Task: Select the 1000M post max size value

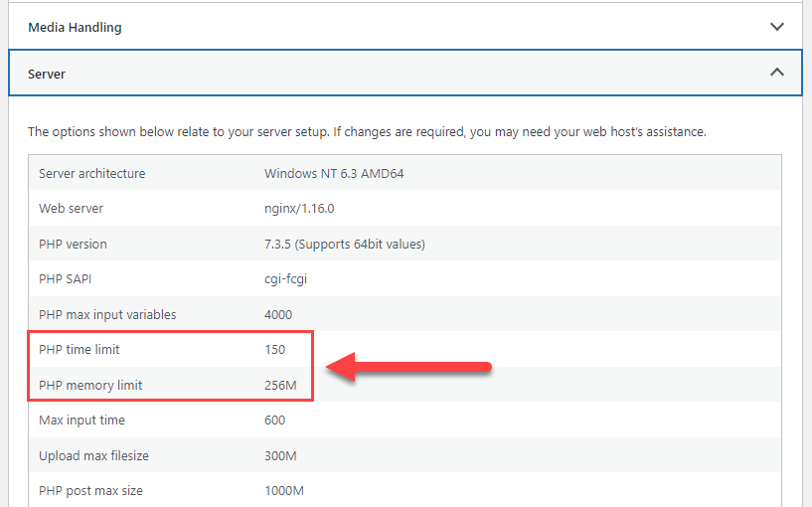Action: coord(284,491)
